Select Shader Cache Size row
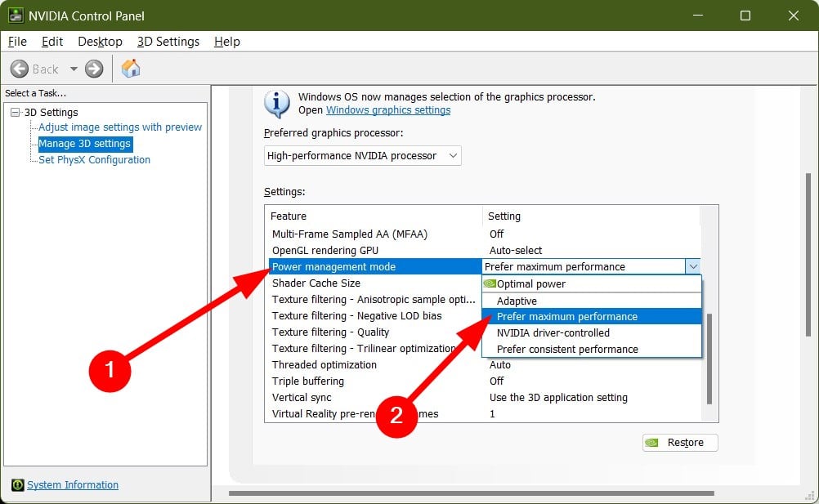The image size is (819, 504). [x=375, y=283]
